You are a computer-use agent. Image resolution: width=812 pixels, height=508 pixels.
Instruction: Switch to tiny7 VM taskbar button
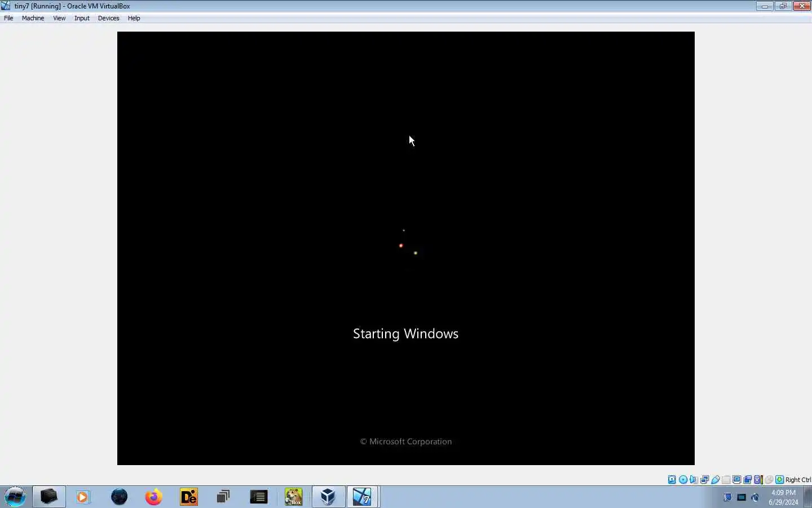363,497
